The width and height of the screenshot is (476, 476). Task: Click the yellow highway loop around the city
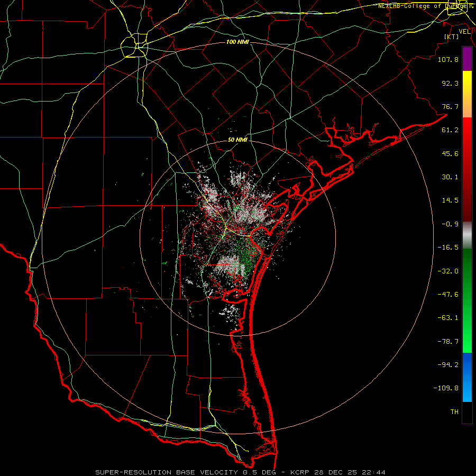pos(134,45)
